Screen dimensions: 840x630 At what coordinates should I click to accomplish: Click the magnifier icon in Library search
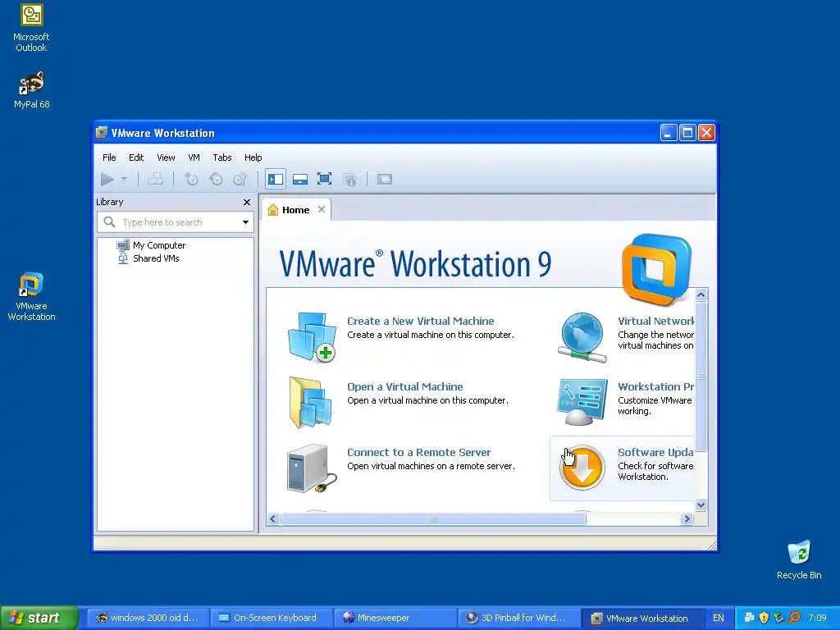109,221
